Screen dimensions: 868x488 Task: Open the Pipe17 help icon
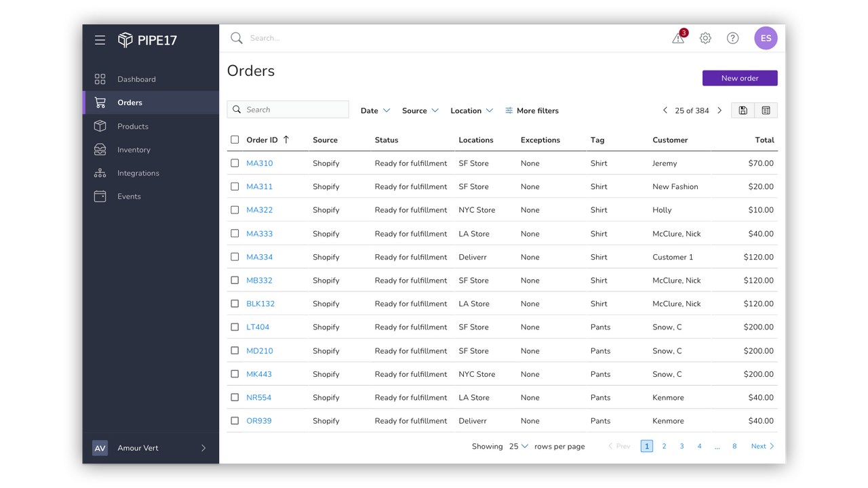point(732,38)
